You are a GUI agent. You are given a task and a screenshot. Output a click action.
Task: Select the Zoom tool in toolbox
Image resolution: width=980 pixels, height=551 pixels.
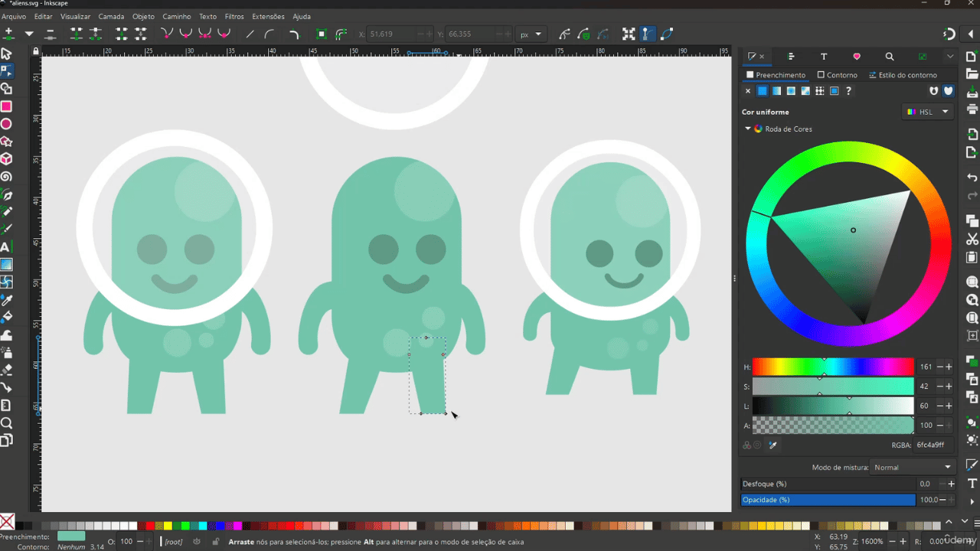(x=6, y=422)
